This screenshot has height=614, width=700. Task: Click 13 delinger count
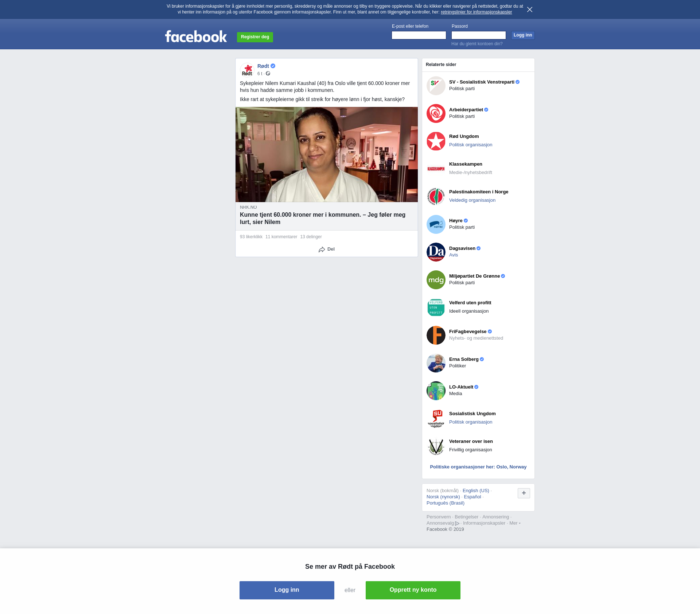(311, 237)
